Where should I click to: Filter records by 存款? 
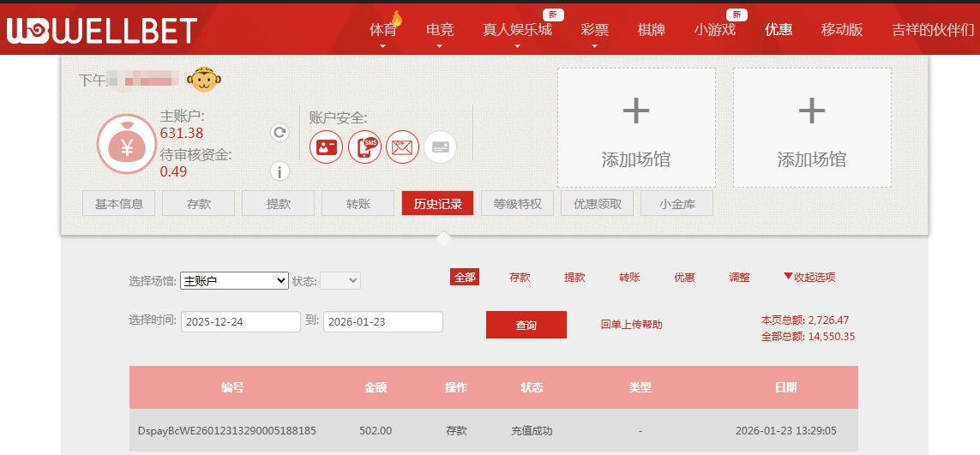520,278
